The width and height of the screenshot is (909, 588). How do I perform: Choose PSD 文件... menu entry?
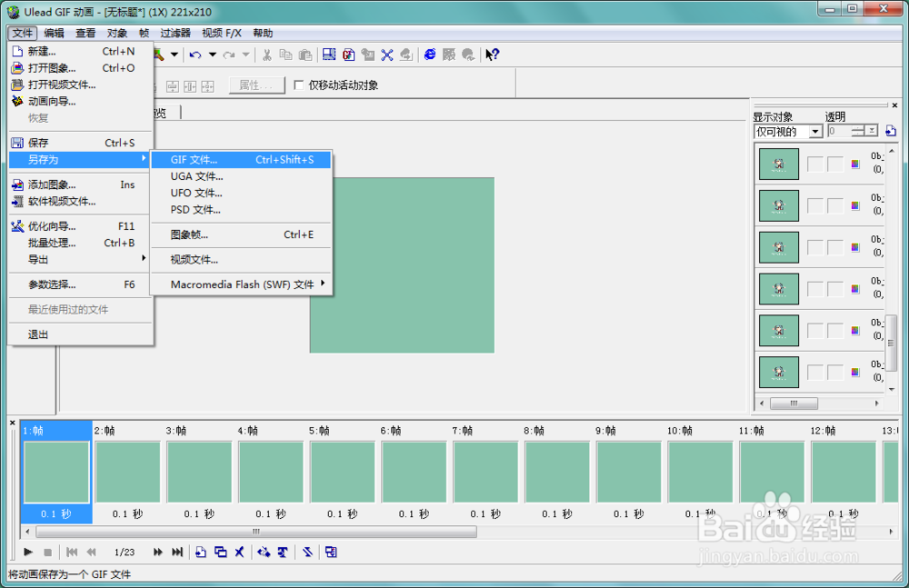click(x=241, y=209)
